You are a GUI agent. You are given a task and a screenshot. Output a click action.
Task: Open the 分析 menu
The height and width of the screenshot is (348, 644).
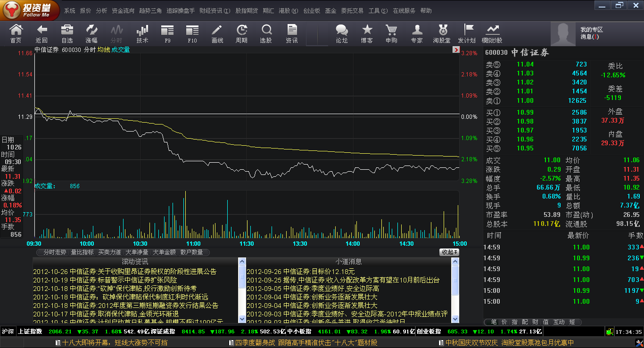101,11
